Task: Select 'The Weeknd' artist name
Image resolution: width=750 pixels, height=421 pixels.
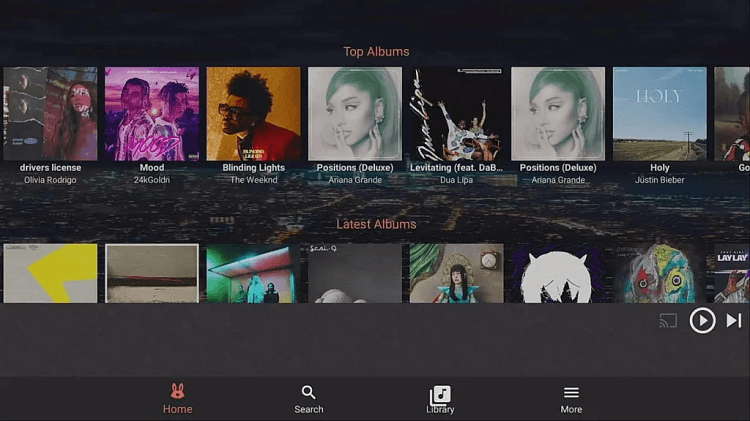Action: [x=254, y=180]
